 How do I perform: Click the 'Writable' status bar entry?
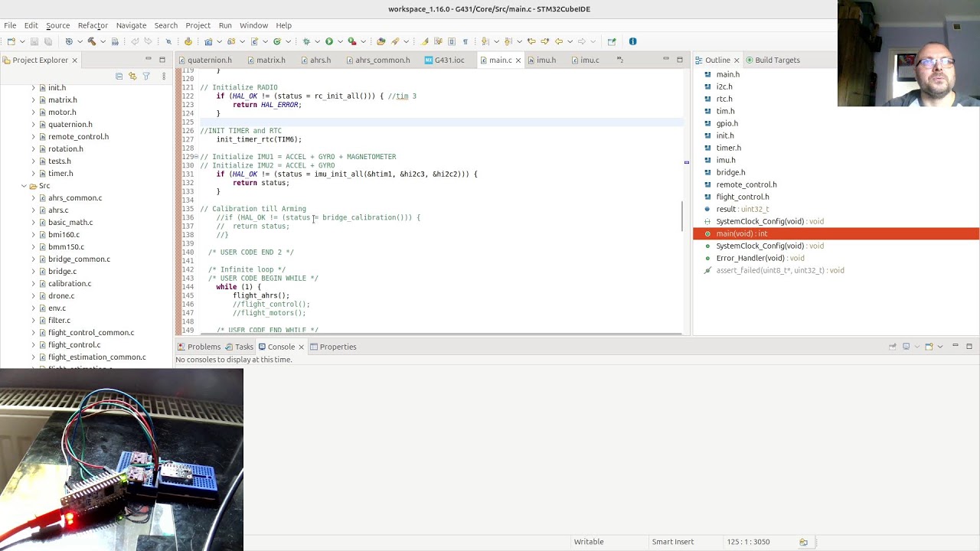click(589, 542)
